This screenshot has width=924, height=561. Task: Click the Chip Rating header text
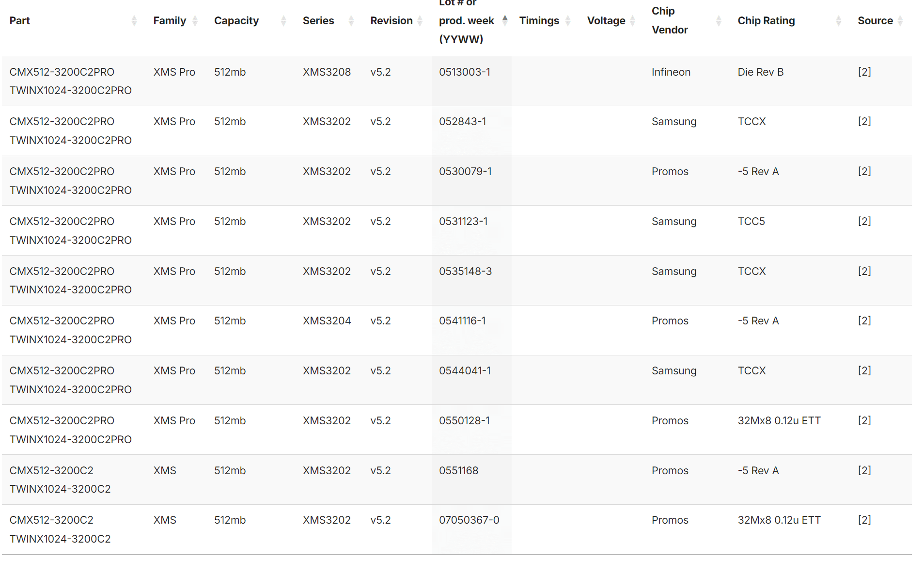[766, 21]
